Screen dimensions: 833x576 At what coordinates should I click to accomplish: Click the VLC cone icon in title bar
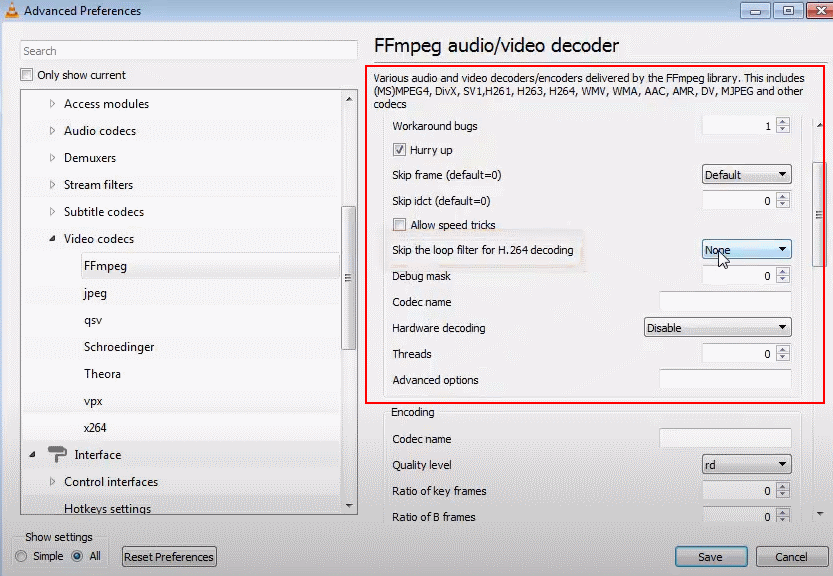(x=12, y=11)
